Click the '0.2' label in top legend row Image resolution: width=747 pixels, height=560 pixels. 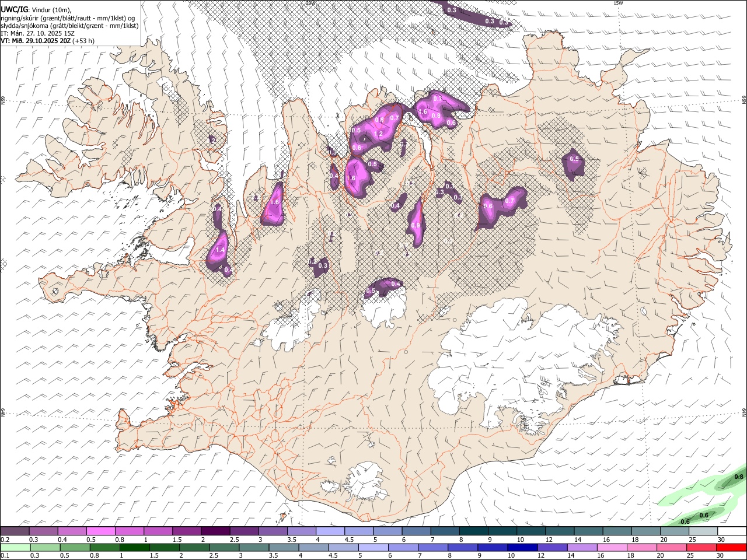pyautogui.click(x=5, y=540)
